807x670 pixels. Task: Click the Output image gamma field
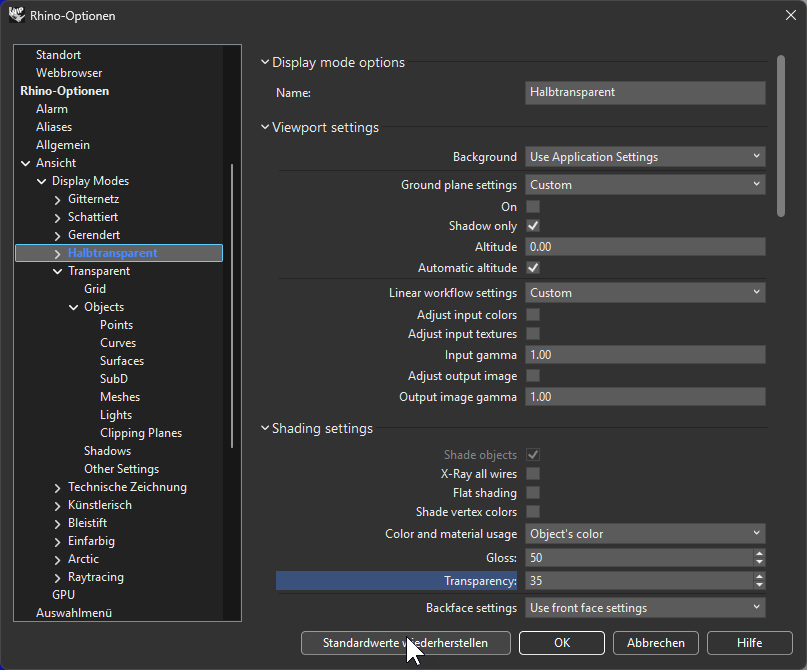[645, 397]
